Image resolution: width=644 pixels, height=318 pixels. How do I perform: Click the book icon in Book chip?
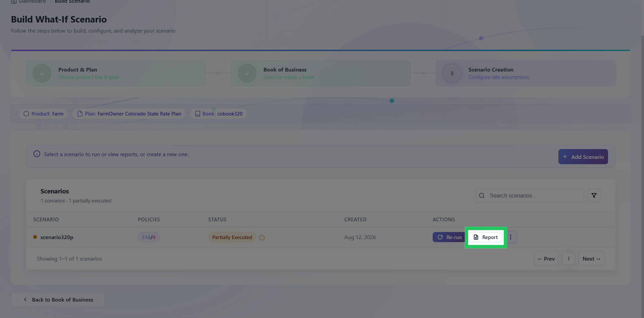[x=198, y=114]
